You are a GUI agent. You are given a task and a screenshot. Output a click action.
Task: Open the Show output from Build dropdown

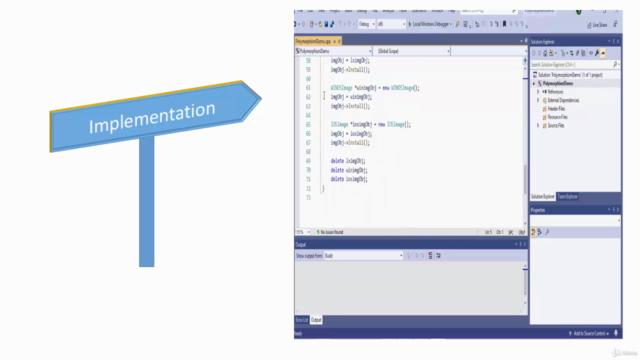(363, 256)
